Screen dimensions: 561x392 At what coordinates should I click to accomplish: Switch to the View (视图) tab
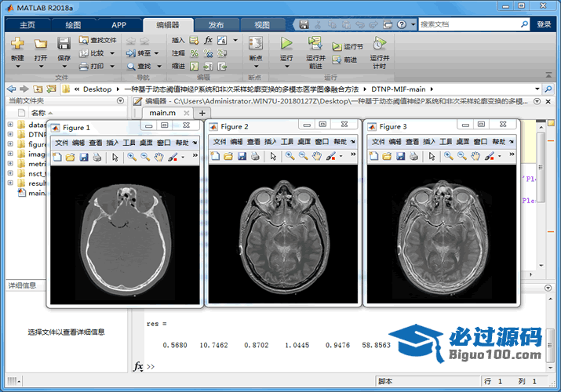(262, 25)
